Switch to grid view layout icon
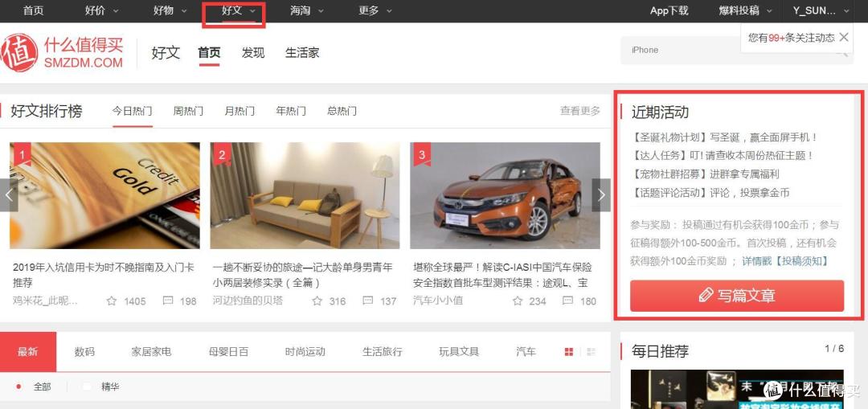The image size is (868, 409). 568,351
